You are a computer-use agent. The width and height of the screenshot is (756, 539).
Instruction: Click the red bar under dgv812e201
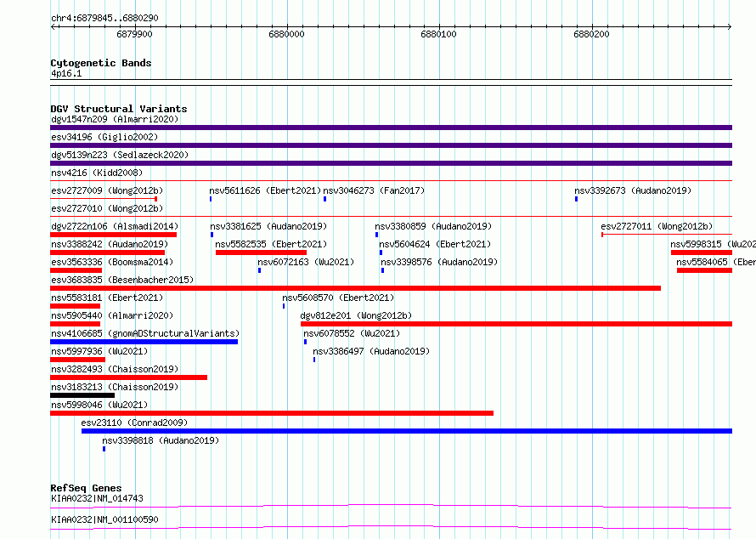coord(516,324)
